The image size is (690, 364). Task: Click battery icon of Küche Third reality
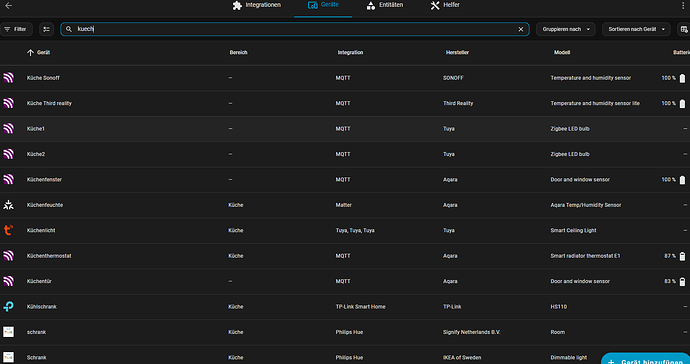[682, 104]
